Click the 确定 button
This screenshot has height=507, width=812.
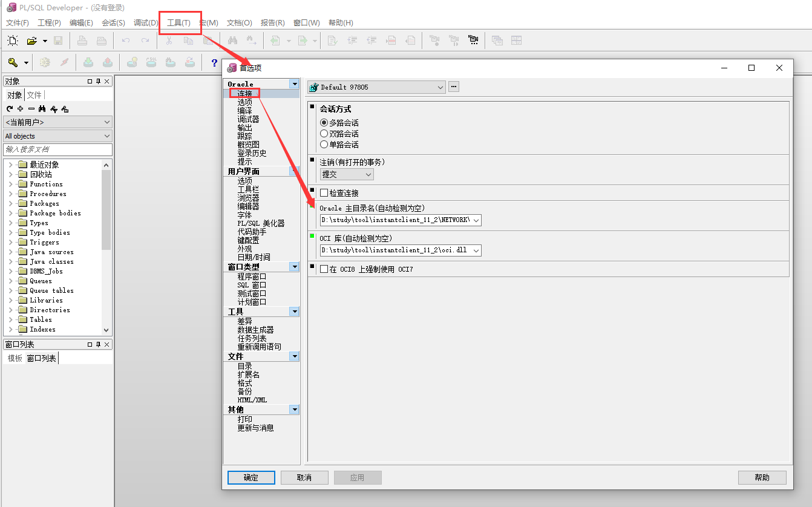(x=251, y=477)
